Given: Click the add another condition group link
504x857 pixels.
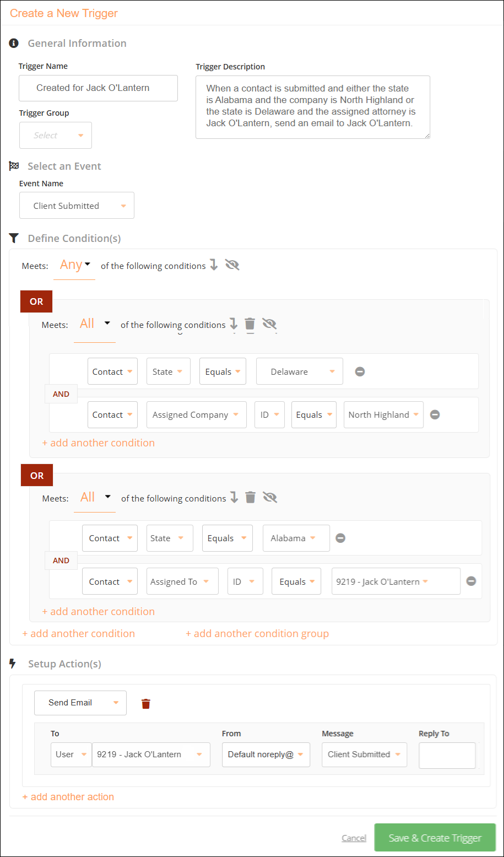Looking at the screenshot, I should pyautogui.click(x=257, y=633).
